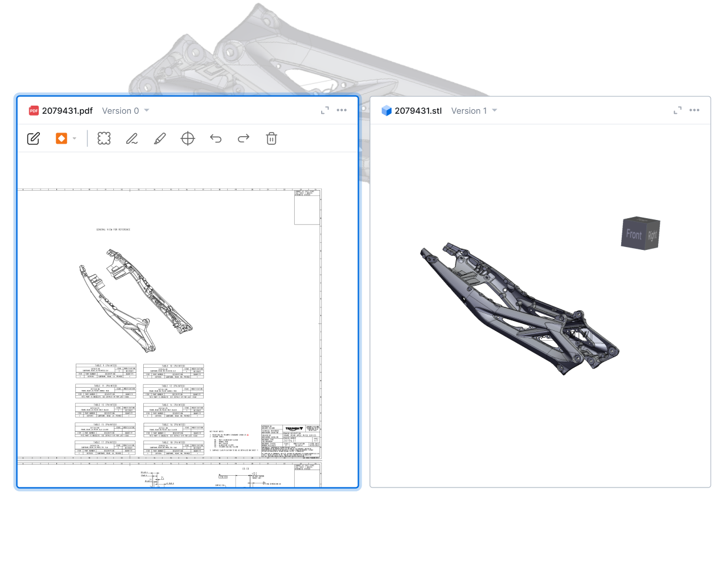Expand the 2079431.pdf panel to fullscreen

(325, 110)
